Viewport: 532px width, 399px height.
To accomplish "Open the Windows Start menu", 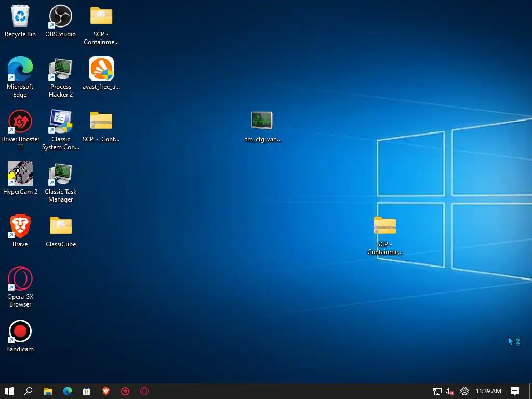I will 9,391.
